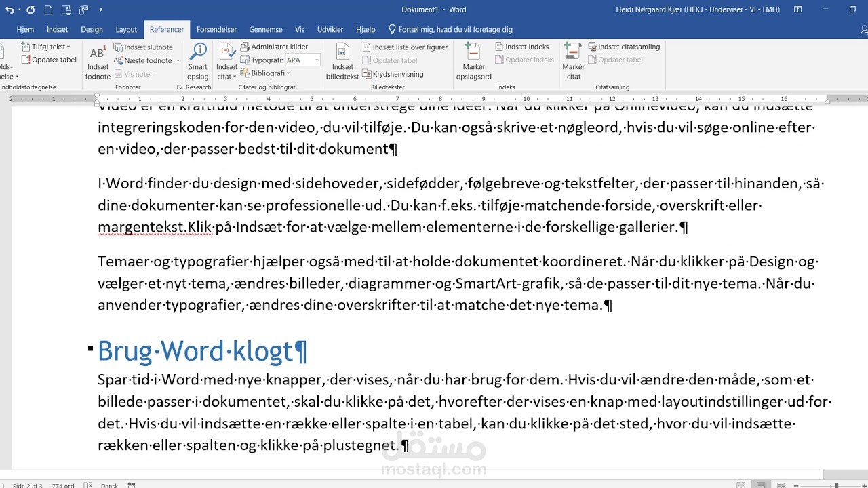This screenshot has width=868, height=488.
Task: Change the language 'Dansk' in status bar
Action: coord(109,485)
